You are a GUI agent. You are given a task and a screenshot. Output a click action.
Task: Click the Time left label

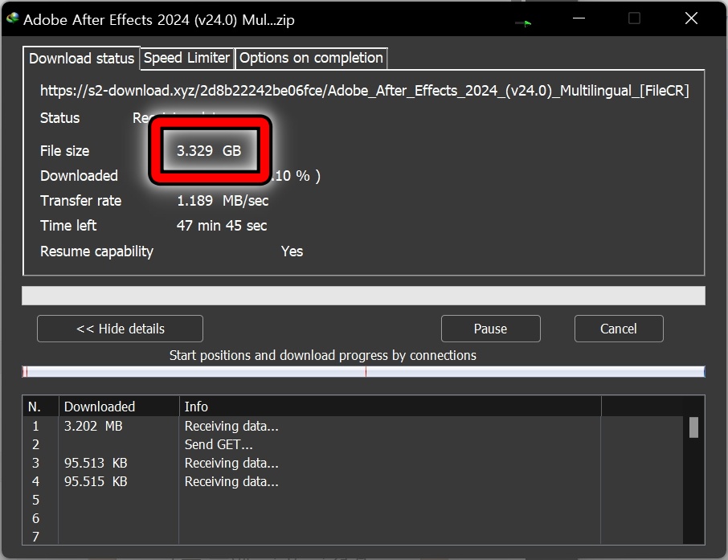[x=68, y=226]
